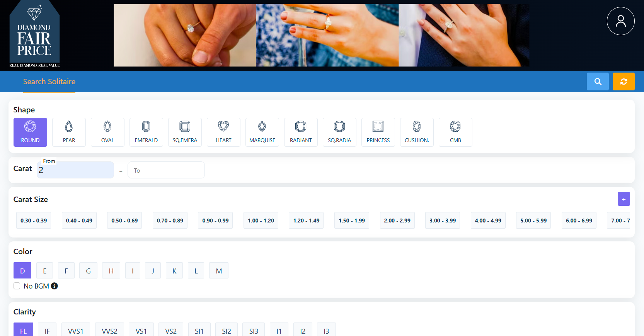Show No BGM info tooltip icon
This screenshot has height=336, width=644.
pyautogui.click(x=55, y=286)
